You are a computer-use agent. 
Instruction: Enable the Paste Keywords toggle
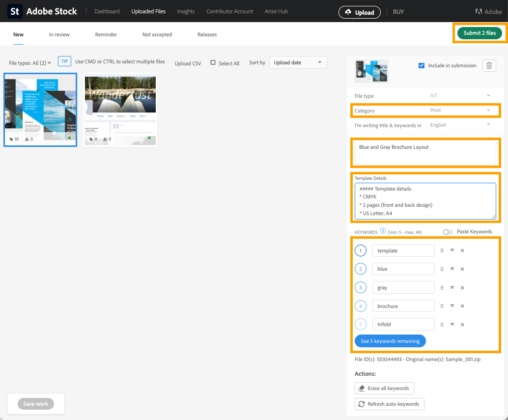point(448,232)
